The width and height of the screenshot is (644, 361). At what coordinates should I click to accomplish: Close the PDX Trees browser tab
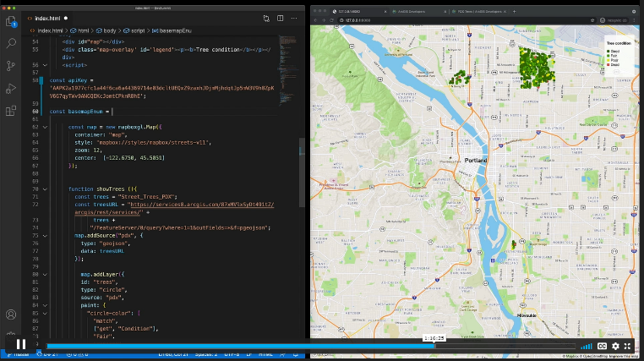505,12
